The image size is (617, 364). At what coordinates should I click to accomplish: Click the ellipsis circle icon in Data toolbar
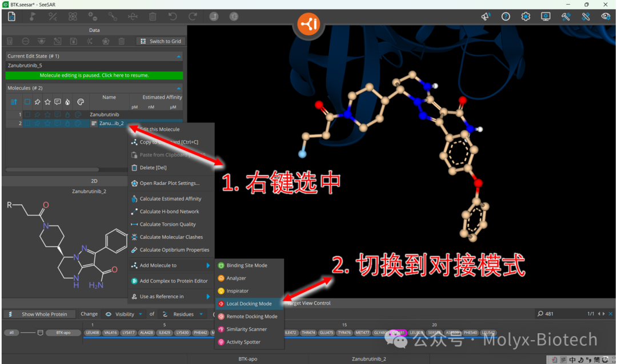pos(26,41)
